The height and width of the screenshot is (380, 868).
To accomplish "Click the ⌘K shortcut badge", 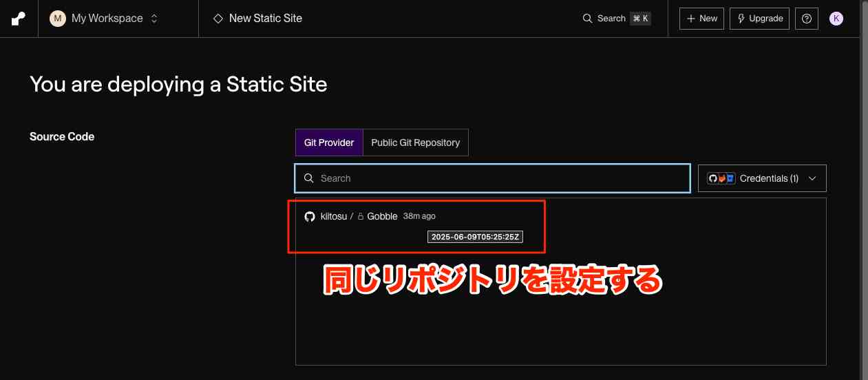I will point(640,19).
